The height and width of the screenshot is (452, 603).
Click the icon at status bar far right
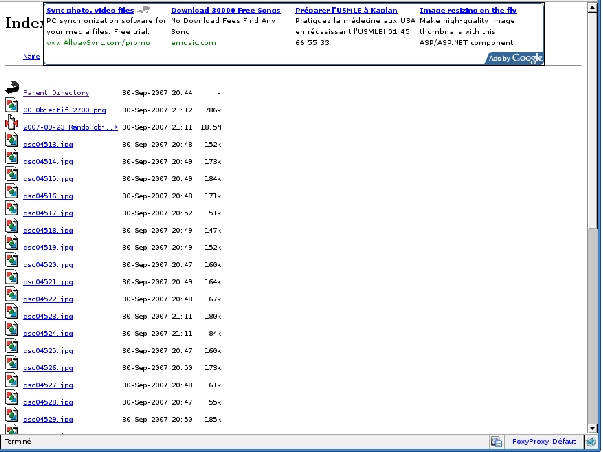[x=591, y=442]
